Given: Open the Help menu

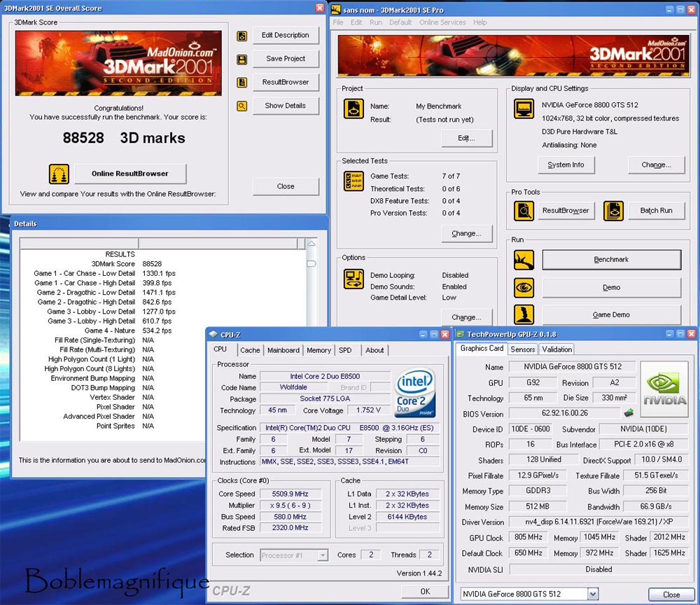Looking at the screenshot, I should [x=480, y=22].
